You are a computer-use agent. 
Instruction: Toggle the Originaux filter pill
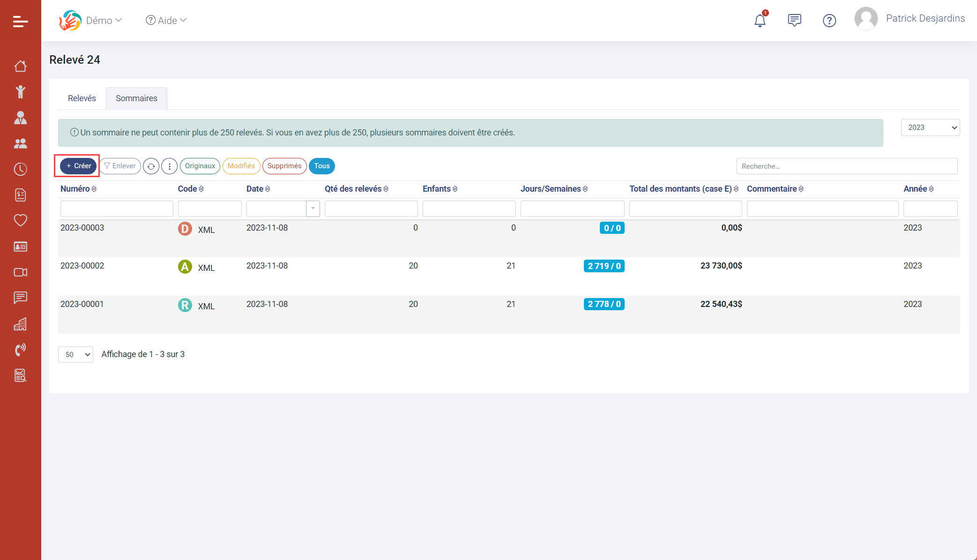click(200, 166)
